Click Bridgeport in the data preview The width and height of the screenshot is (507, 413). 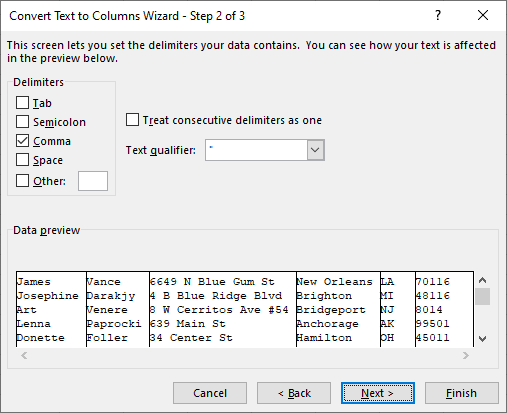pyautogui.click(x=331, y=310)
